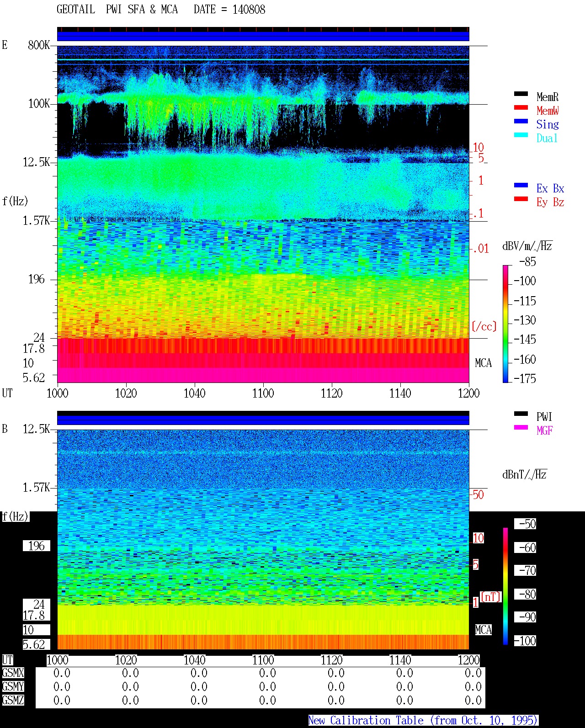
Task: Click the 'Sing' legend label
Action: (x=548, y=124)
